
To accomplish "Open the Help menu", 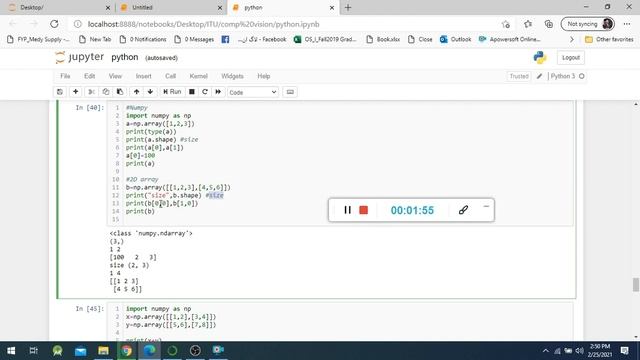I will coord(264,76).
